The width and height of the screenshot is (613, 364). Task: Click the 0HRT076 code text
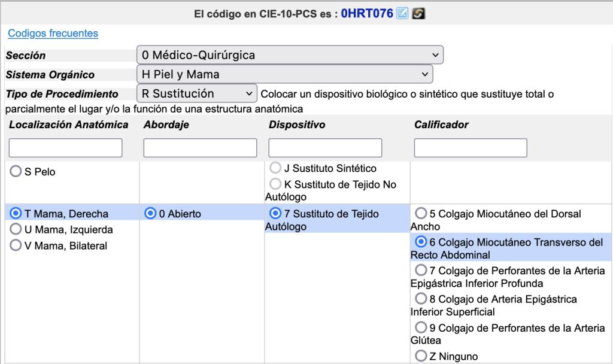coord(366,13)
